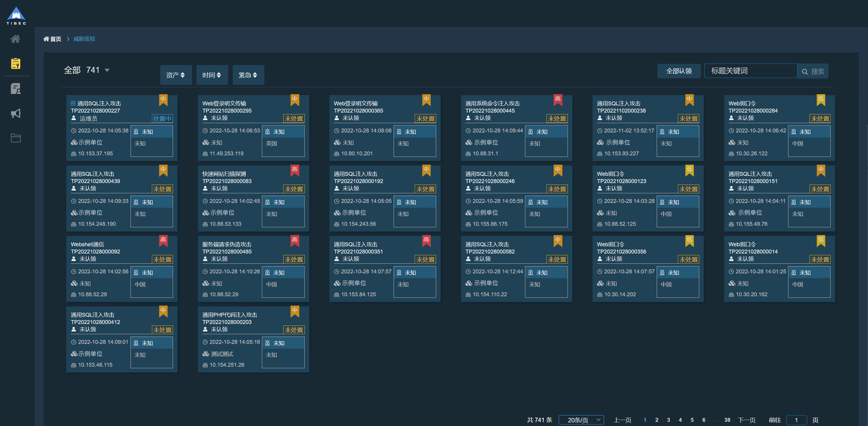
Task: Focus the 标题关键词 search field
Action: click(751, 71)
